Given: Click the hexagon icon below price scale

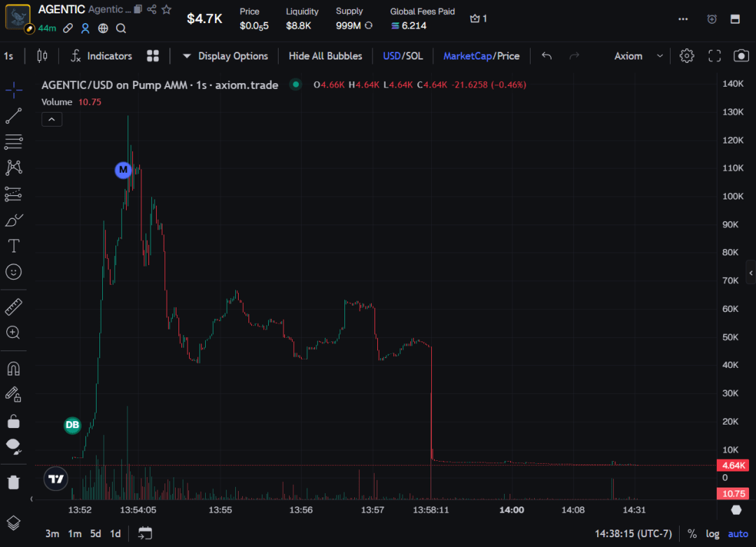Looking at the screenshot, I should (736, 510).
